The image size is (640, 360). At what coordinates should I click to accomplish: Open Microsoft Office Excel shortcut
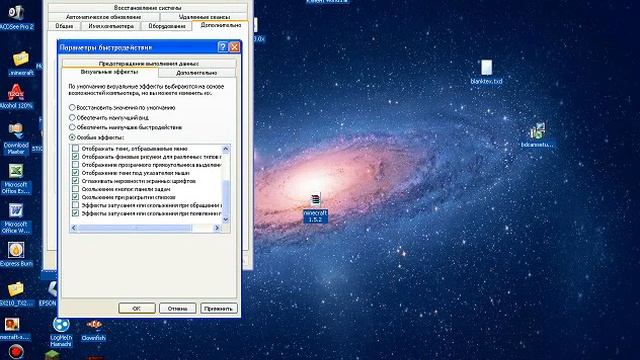(16, 179)
